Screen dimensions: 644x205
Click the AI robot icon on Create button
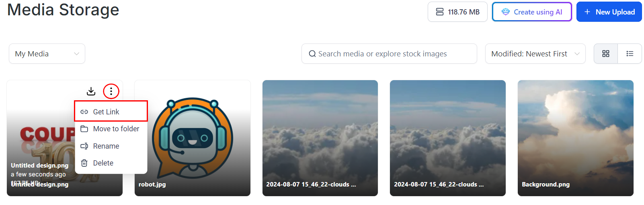[x=506, y=12]
